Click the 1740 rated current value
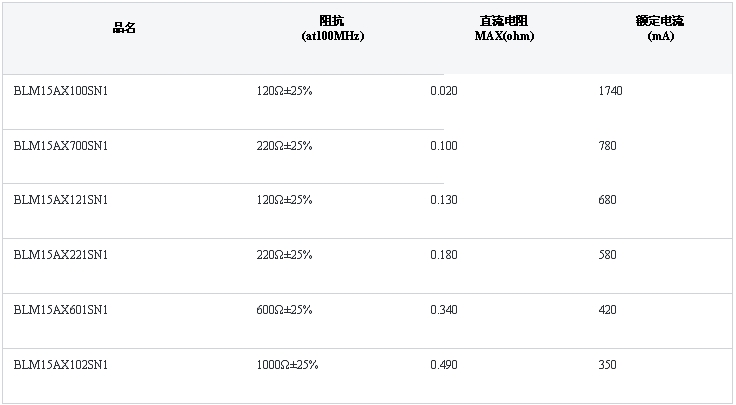Viewport: 736px width, 405px height. click(x=610, y=91)
